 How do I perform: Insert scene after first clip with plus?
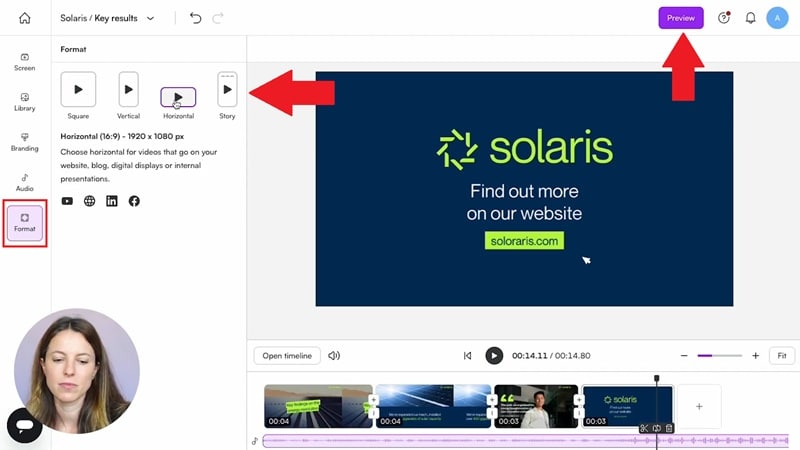coord(373,399)
